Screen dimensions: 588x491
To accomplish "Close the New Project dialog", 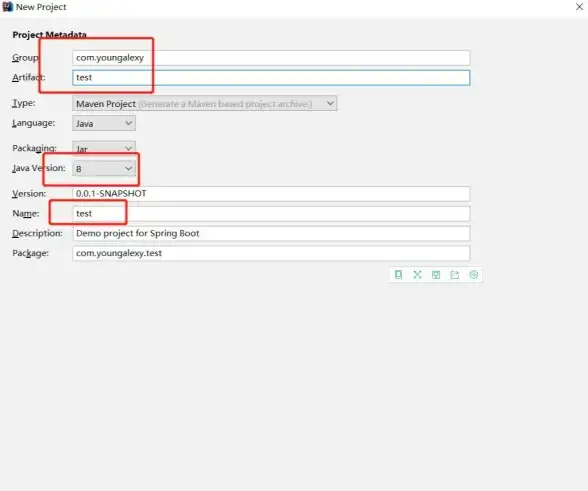I will [579, 7].
